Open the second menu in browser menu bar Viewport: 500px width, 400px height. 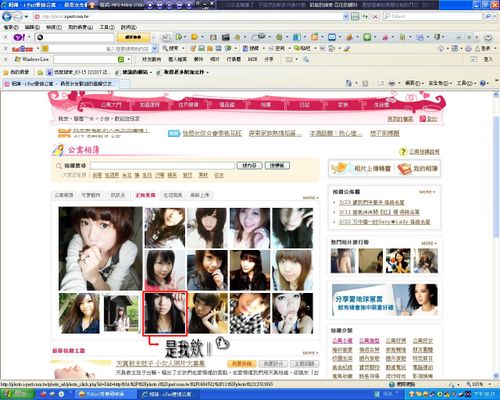point(32,27)
